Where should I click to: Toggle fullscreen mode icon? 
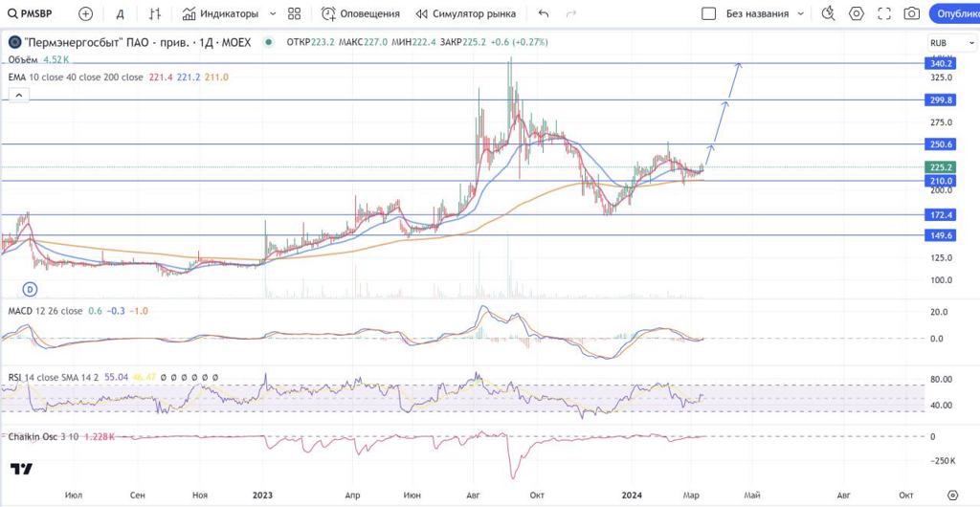pyautogui.click(x=884, y=14)
